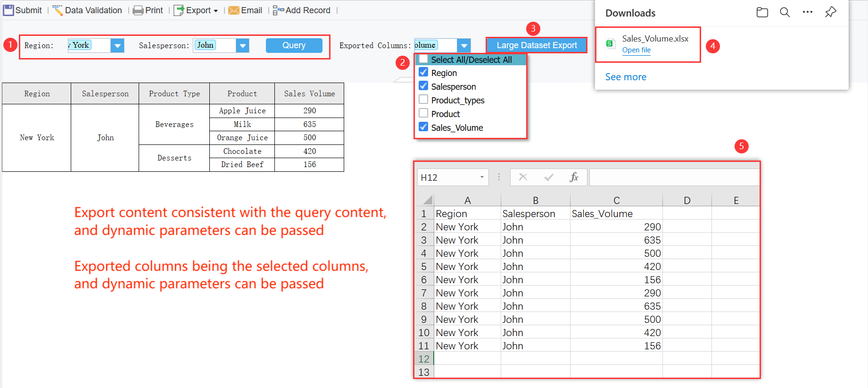Select column B header in spreadsheet
Image resolution: width=868 pixels, height=388 pixels.
point(536,200)
